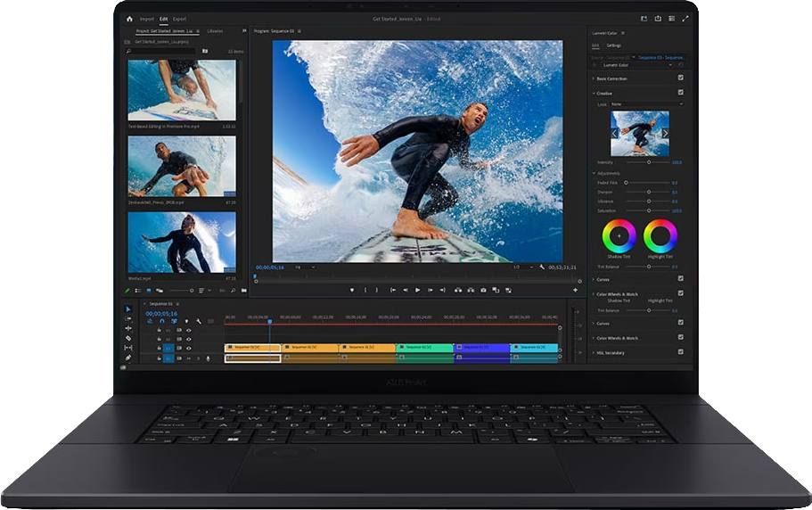Click Mark Out bracket button
The image size is (812, 510).
(377, 290)
